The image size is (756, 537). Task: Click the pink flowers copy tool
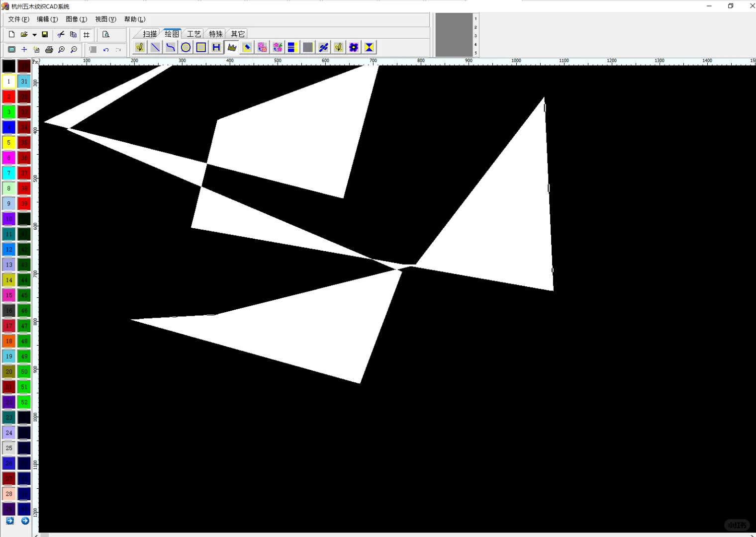point(262,47)
